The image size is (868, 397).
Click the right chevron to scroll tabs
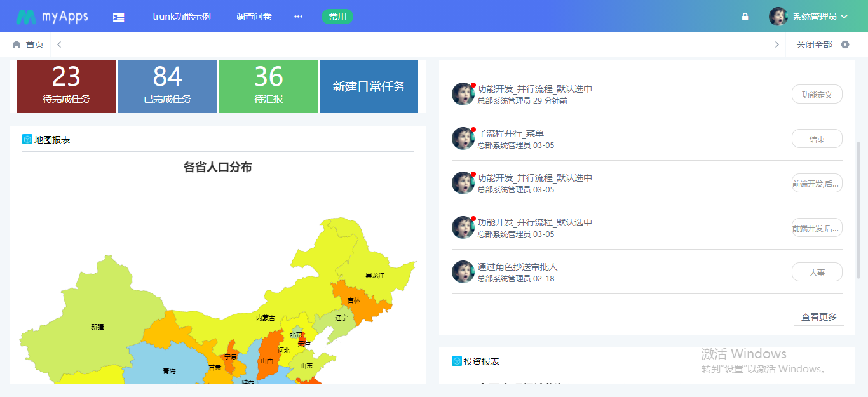coord(776,44)
